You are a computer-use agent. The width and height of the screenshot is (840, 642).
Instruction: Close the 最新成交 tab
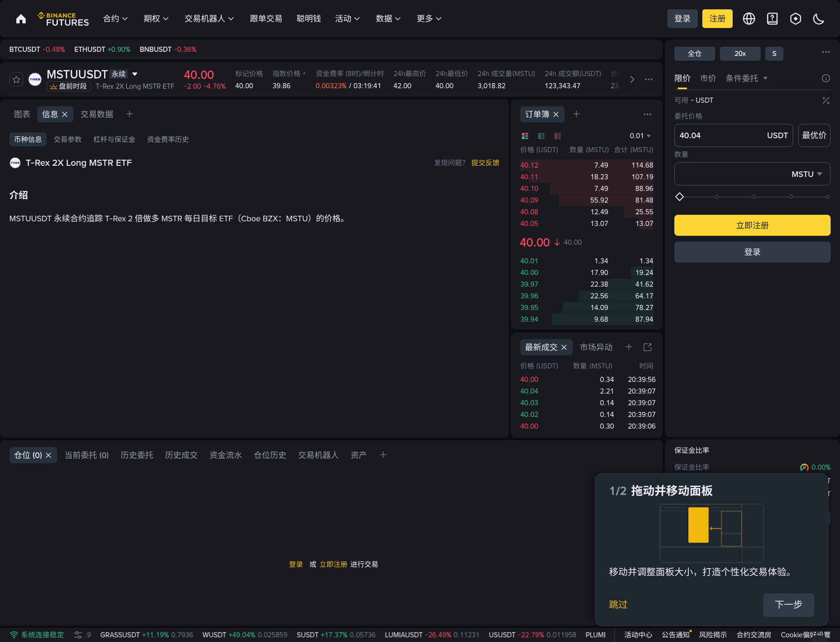click(564, 347)
